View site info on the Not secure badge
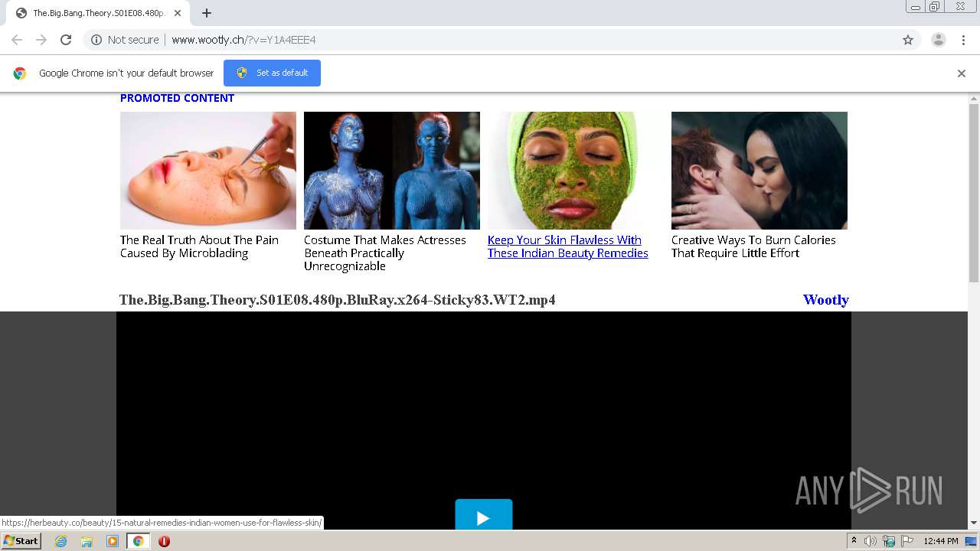980x551 pixels. (125, 40)
